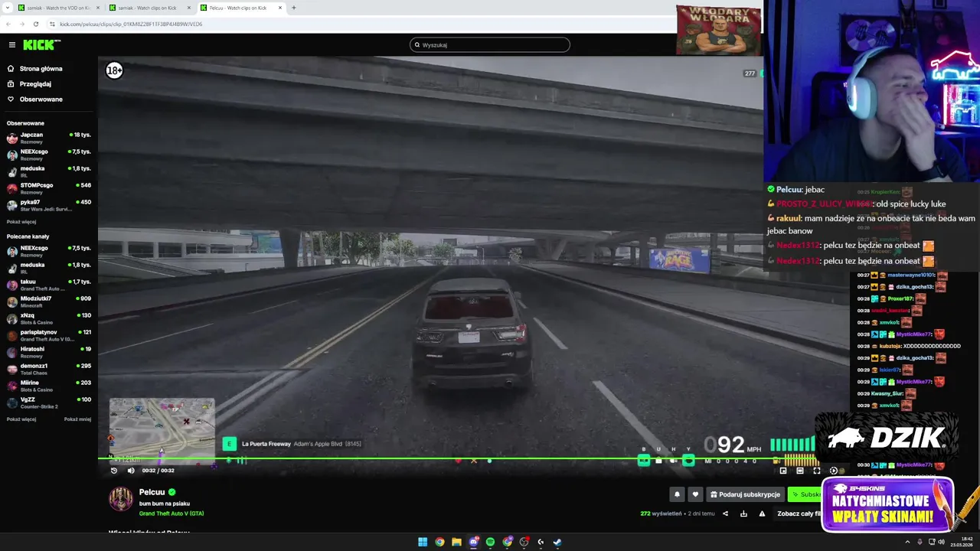
Task: Enter fullscreen on video player
Action: (817, 471)
